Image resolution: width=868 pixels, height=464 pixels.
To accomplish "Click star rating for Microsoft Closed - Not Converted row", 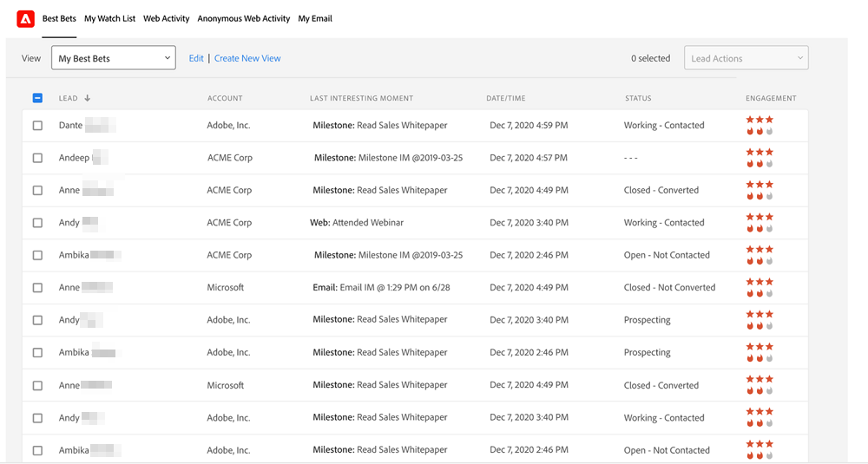I will 759,282.
